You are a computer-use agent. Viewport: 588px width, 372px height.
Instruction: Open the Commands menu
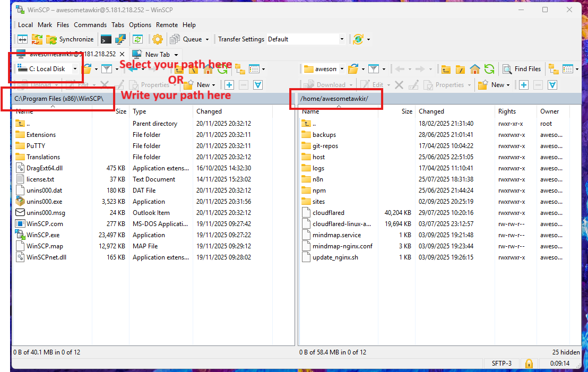(x=90, y=25)
